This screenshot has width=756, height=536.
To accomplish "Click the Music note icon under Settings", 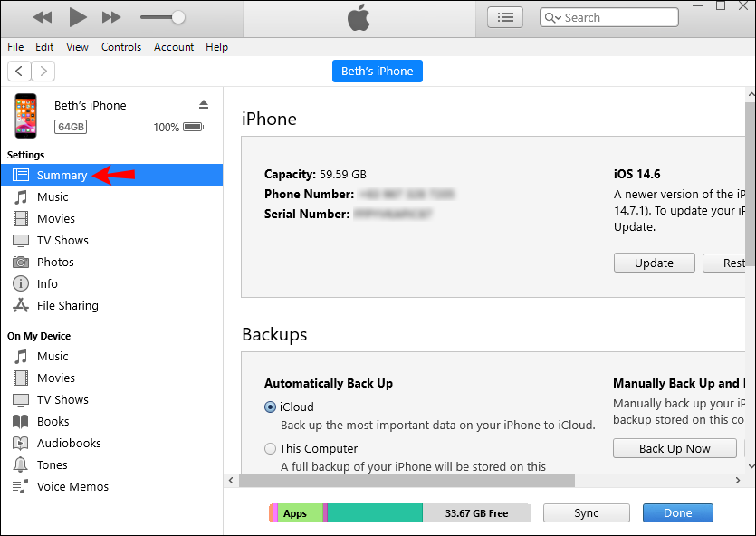I will 21,196.
